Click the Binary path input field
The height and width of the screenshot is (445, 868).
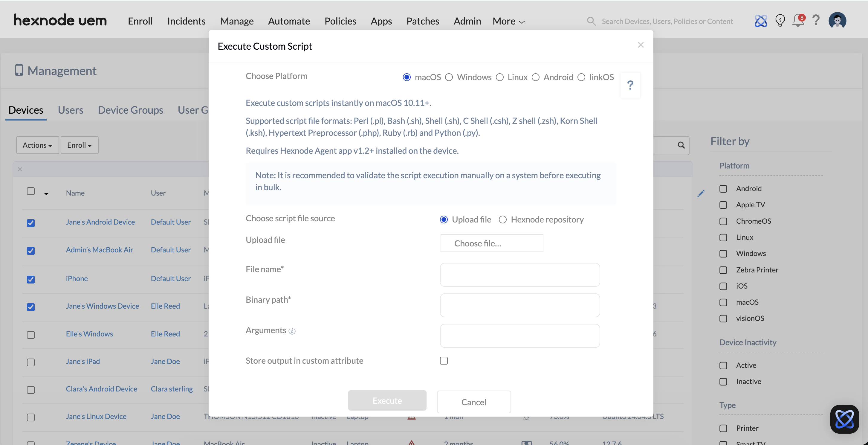click(x=519, y=305)
